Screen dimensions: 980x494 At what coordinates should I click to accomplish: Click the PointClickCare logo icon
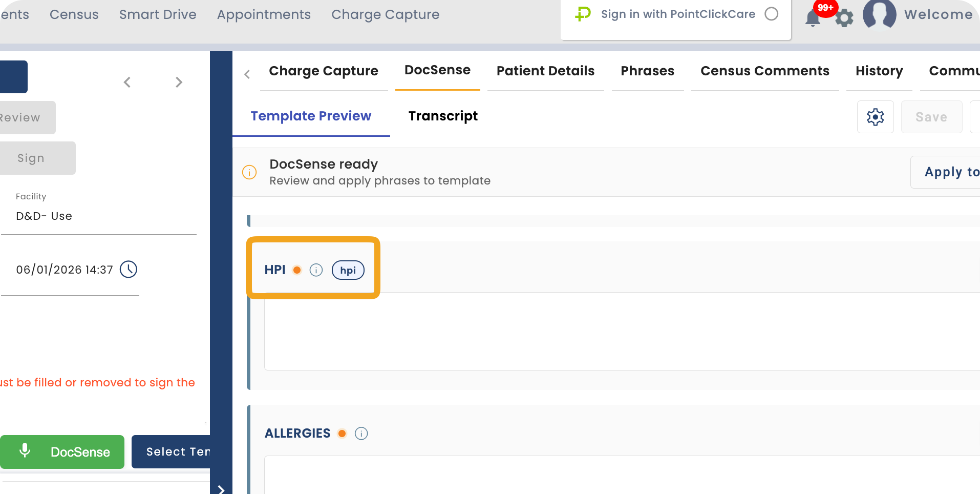(583, 14)
